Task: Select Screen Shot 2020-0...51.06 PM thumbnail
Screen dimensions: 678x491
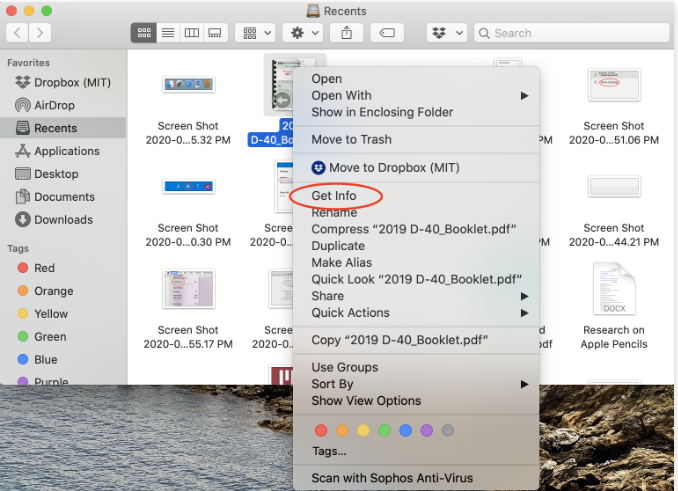Action: click(614, 84)
